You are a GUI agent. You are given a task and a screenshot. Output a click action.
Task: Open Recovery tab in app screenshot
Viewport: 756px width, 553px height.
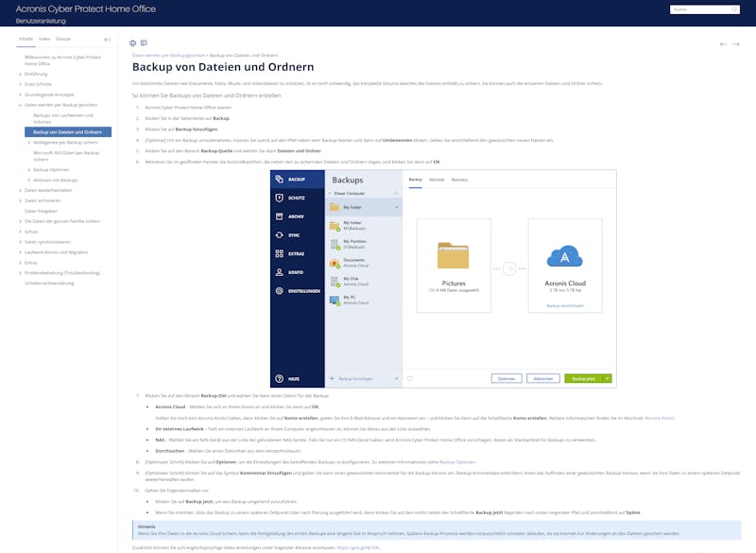(459, 180)
